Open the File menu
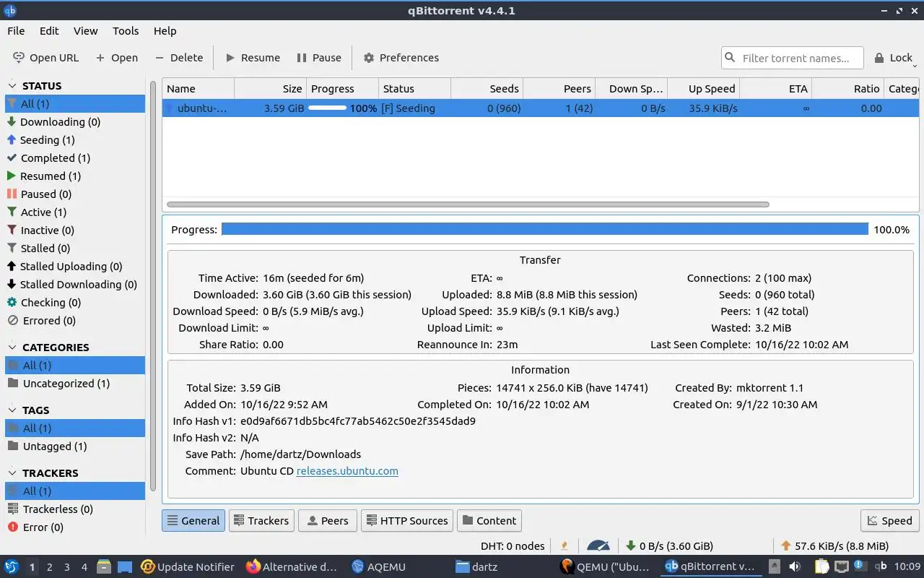 (x=16, y=31)
